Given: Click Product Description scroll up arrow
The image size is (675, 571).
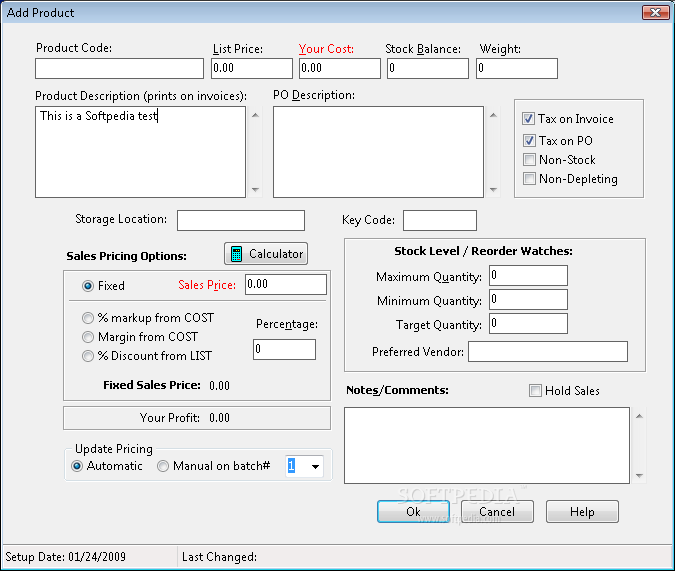Looking at the screenshot, I should [x=255, y=115].
